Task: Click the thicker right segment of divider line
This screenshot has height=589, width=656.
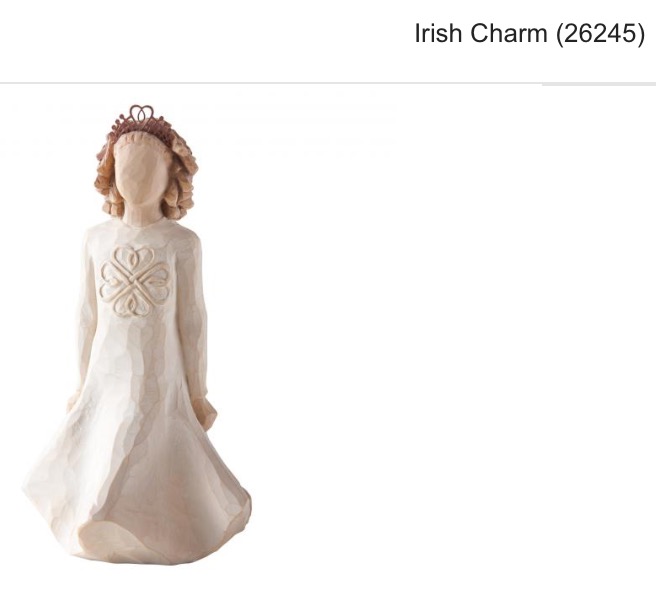Action: (x=599, y=85)
